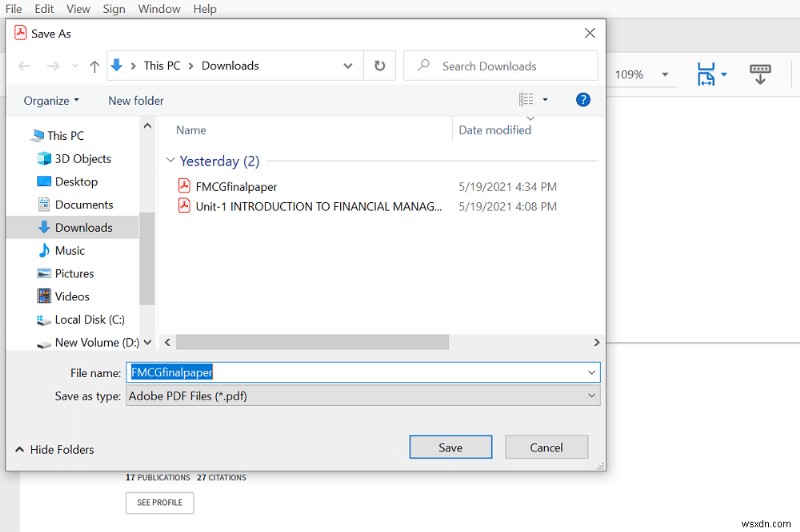Image resolution: width=800 pixels, height=532 pixels.
Task: Click SEE PROFILE button in the document
Action: click(160, 502)
